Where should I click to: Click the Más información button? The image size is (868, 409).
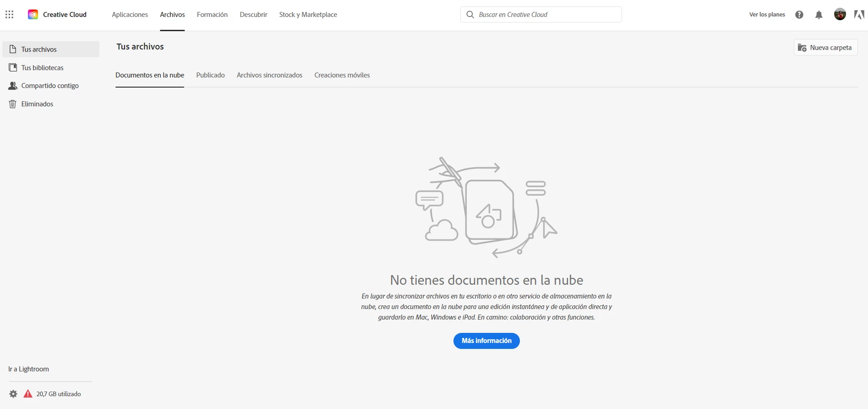(x=486, y=341)
